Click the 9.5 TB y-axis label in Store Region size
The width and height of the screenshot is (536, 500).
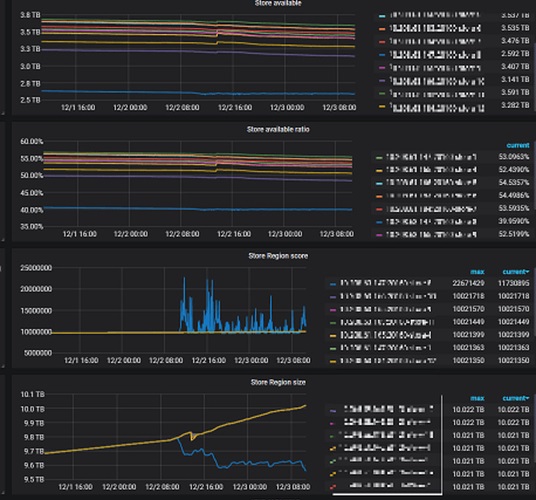(34, 479)
